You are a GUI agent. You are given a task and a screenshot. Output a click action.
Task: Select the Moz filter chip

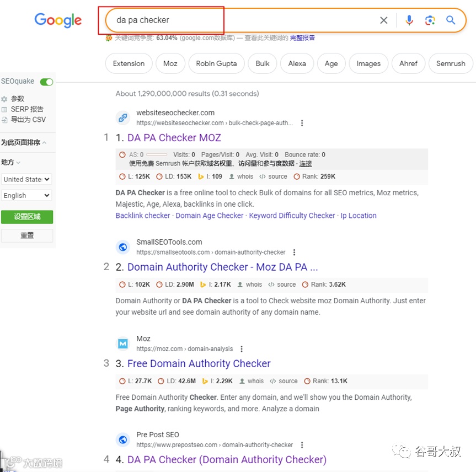(170, 63)
